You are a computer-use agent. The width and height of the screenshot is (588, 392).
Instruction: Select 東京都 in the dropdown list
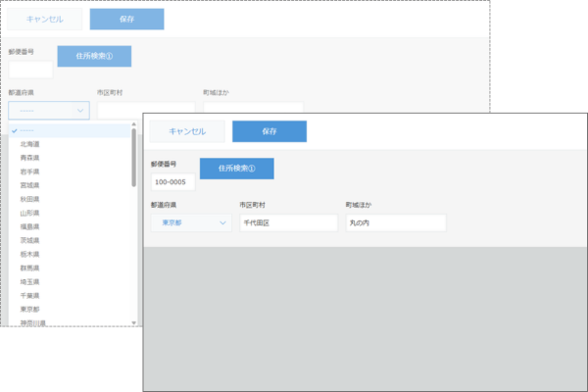coord(31,308)
